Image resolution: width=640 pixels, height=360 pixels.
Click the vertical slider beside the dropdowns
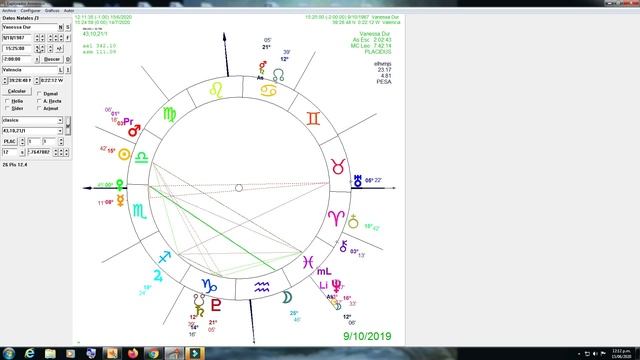(x=68, y=125)
